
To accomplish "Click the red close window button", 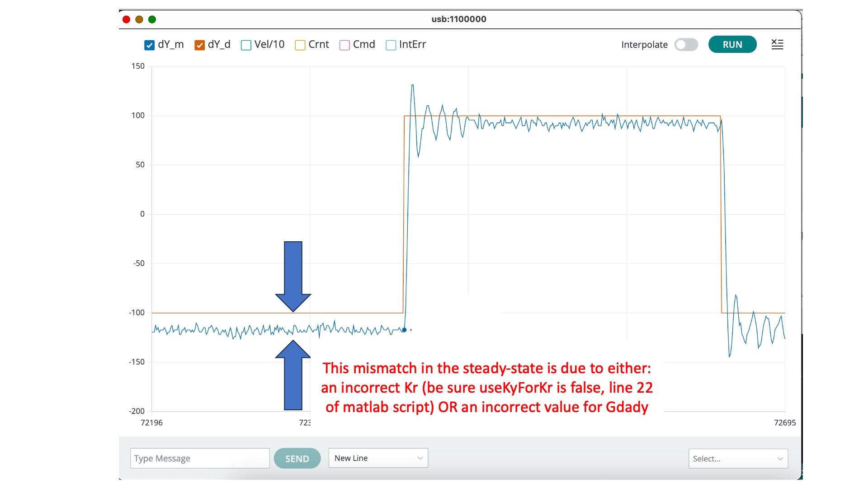I will 127,19.
